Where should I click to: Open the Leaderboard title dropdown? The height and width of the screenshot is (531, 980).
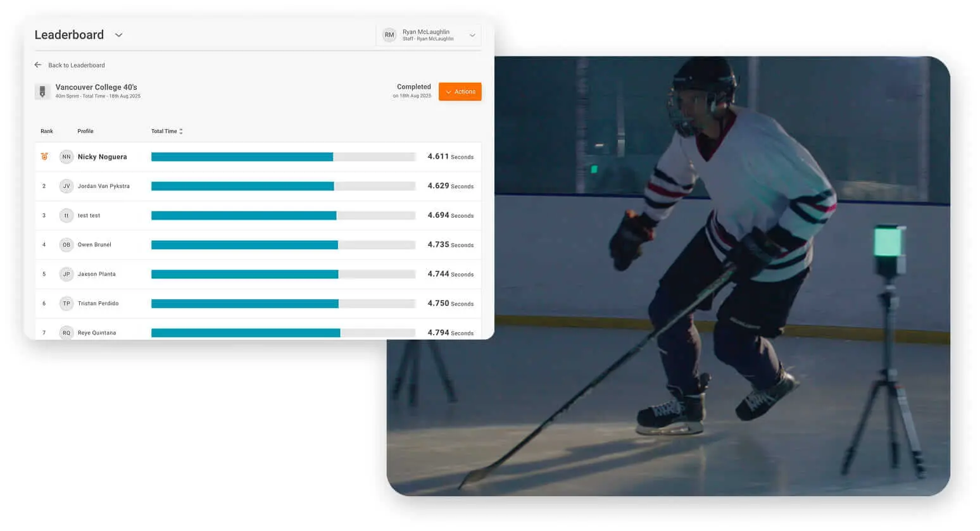118,35
